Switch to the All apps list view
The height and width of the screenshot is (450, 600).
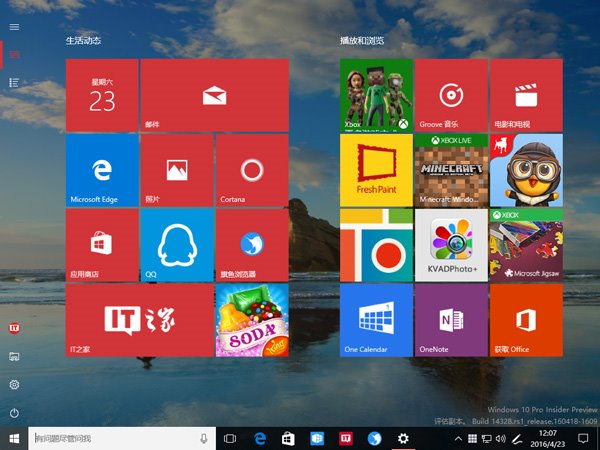14,82
